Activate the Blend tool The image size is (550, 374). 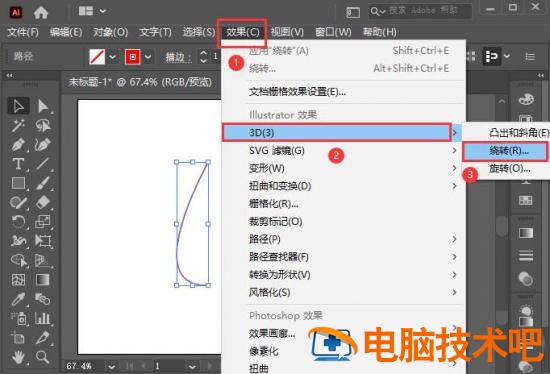click(43, 299)
